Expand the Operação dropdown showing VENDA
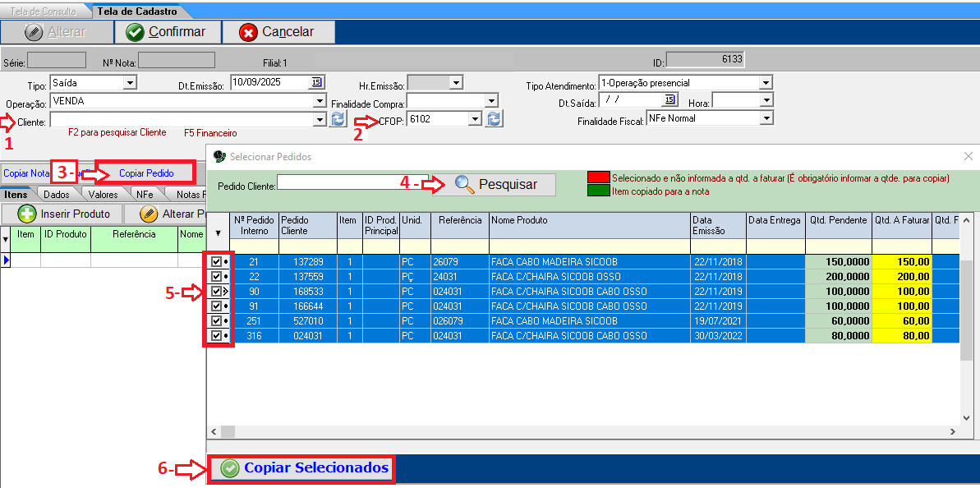This screenshot has width=980, height=488. [320, 100]
